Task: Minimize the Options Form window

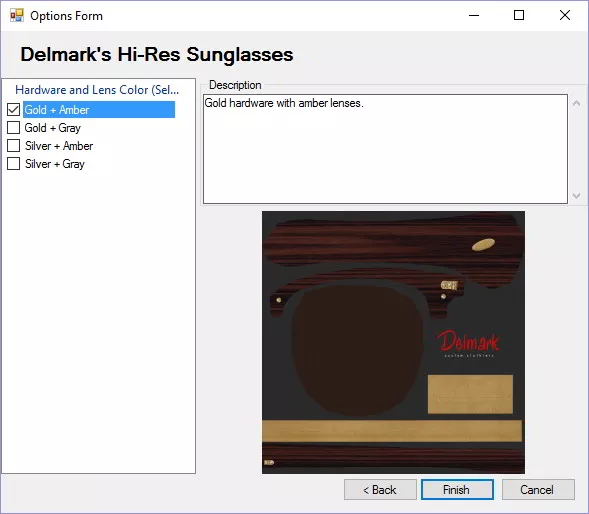Action: (474, 15)
